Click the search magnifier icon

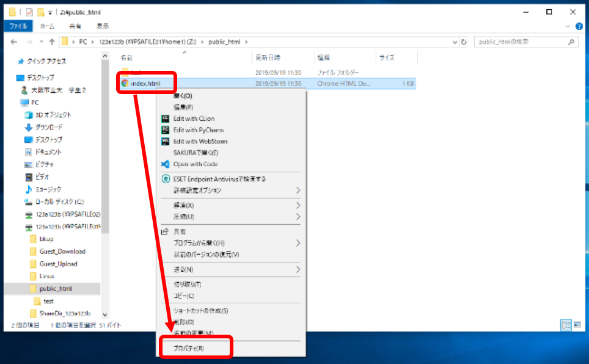pyautogui.click(x=571, y=42)
